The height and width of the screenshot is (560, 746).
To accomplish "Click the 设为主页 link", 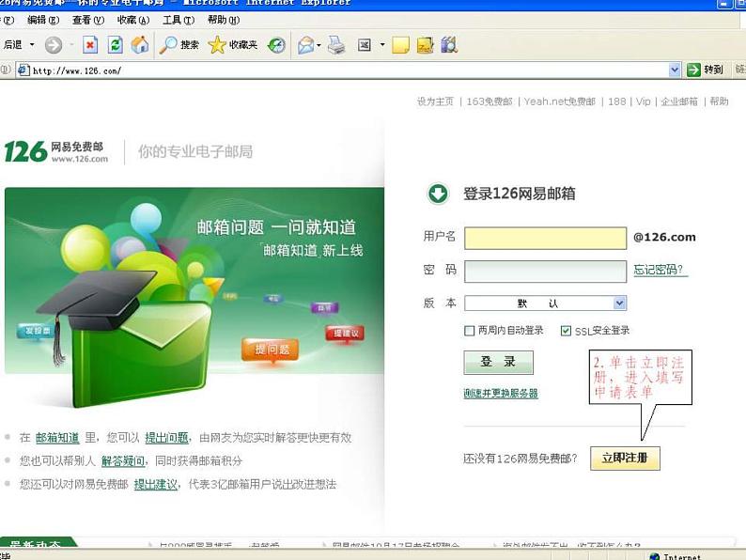I will tap(435, 101).
